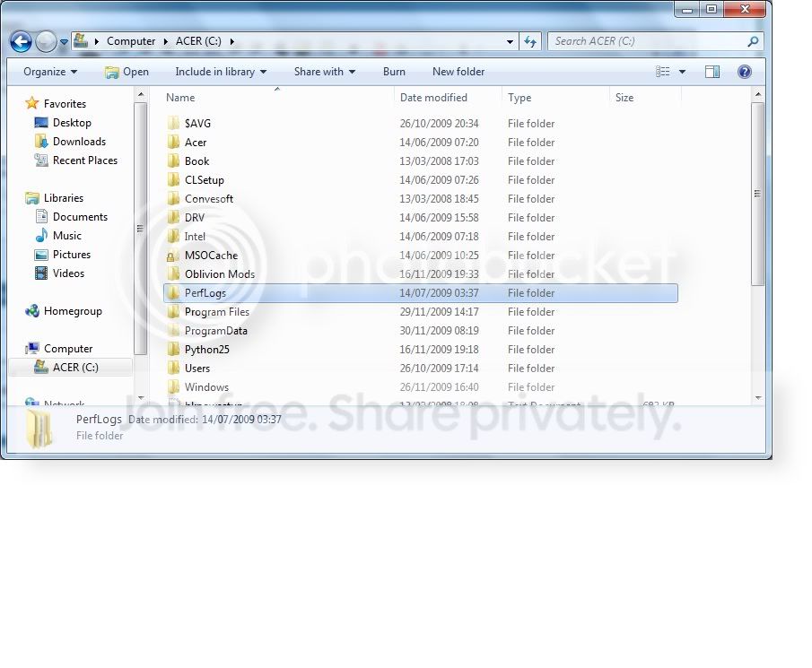Viewport: 812px width, 668px height.
Task: Expand the arrow after ACER (C:) breadcrumb
Action: (232, 41)
